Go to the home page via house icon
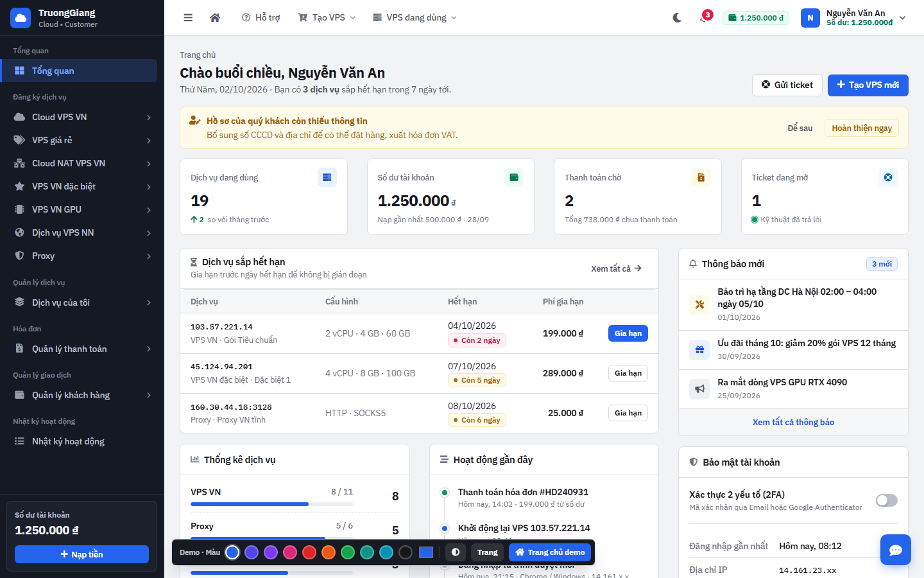The image size is (924, 578). (x=215, y=18)
